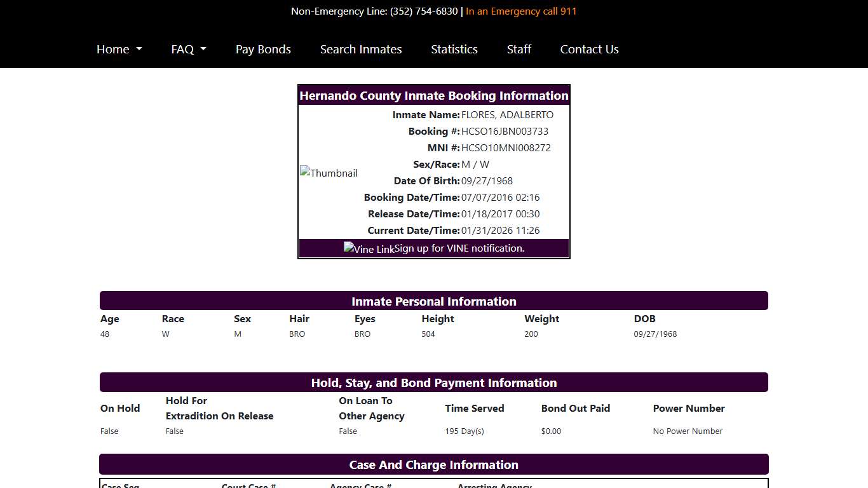Open the FAQ navigation menu item
The width and height of the screenshot is (868, 488).
183,49
